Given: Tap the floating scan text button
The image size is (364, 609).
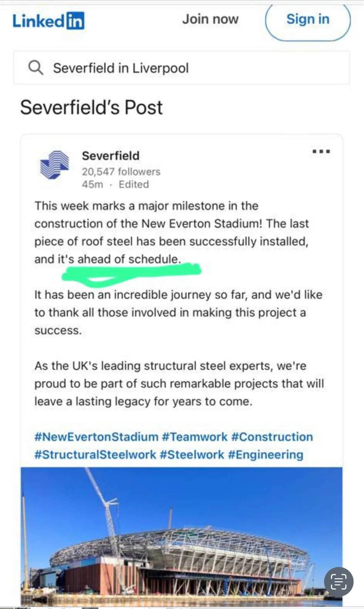Looking at the screenshot, I should tap(338, 582).
